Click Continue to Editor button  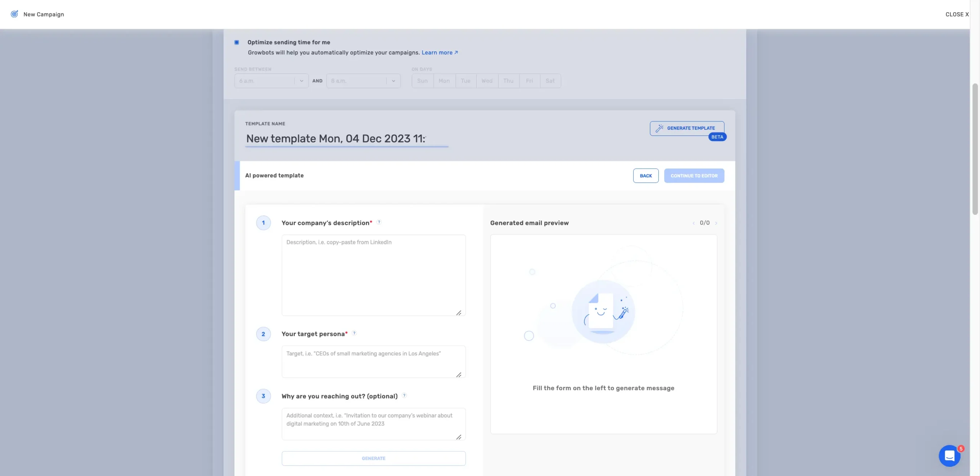[694, 176]
